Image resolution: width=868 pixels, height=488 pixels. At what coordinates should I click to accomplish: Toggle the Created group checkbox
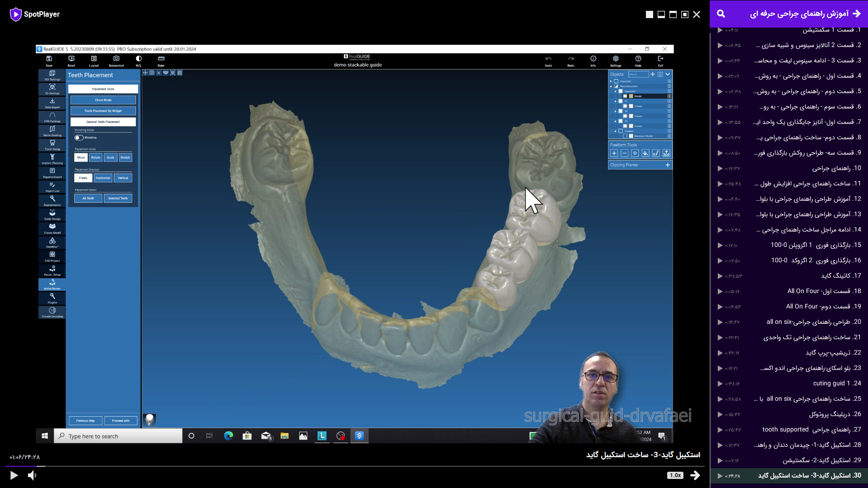click(x=621, y=131)
